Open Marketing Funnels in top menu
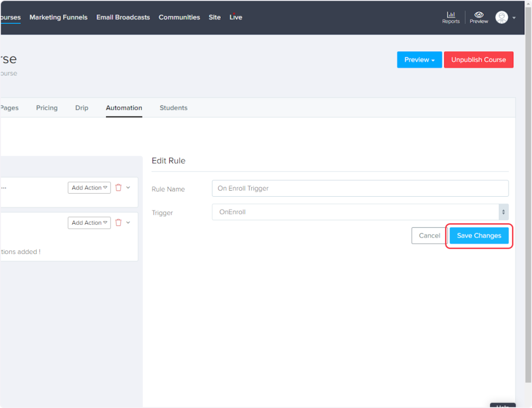The image size is (532, 408). 58,17
